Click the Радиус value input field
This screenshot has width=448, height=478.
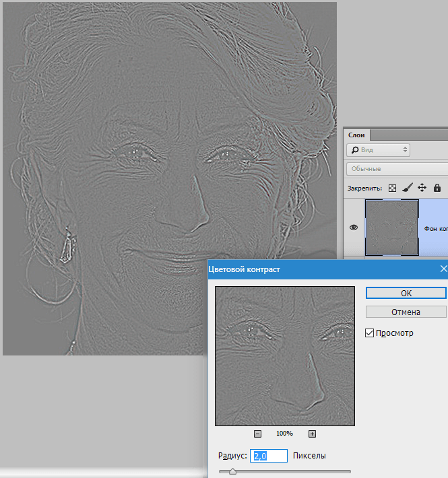click(269, 456)
